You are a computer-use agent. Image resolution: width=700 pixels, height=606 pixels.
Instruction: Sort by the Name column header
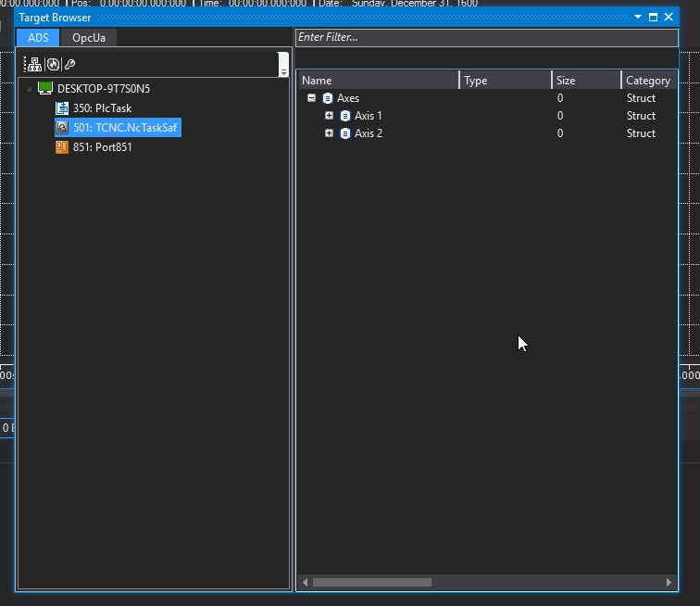378,81
